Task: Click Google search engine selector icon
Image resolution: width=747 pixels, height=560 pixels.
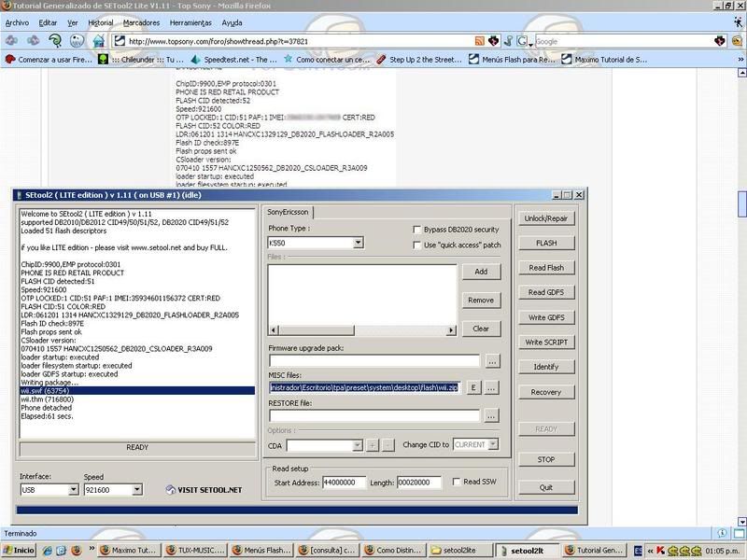Action: point(524,41)
